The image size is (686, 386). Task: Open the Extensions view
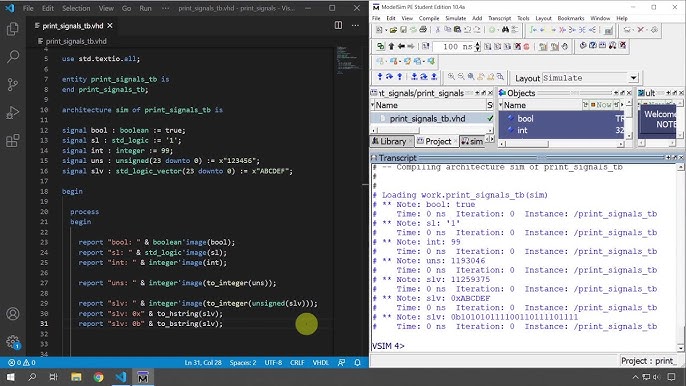(x=13, y=140)
